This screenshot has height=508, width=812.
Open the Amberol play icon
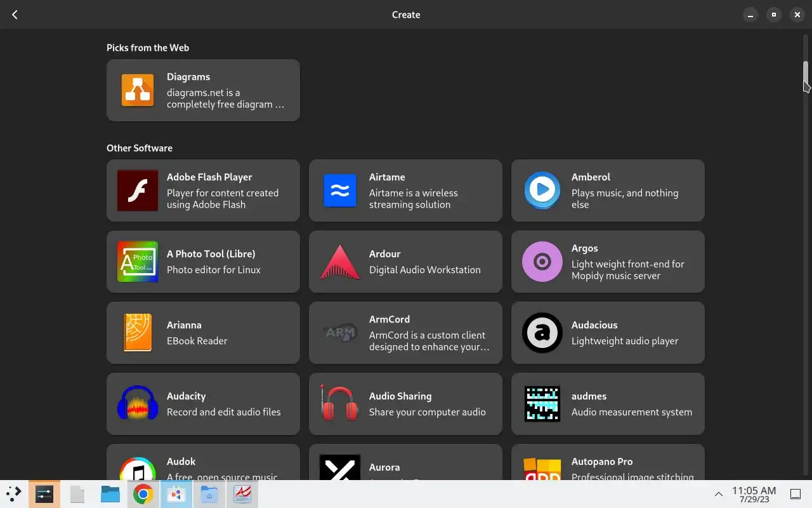click(x=542, y=190)
